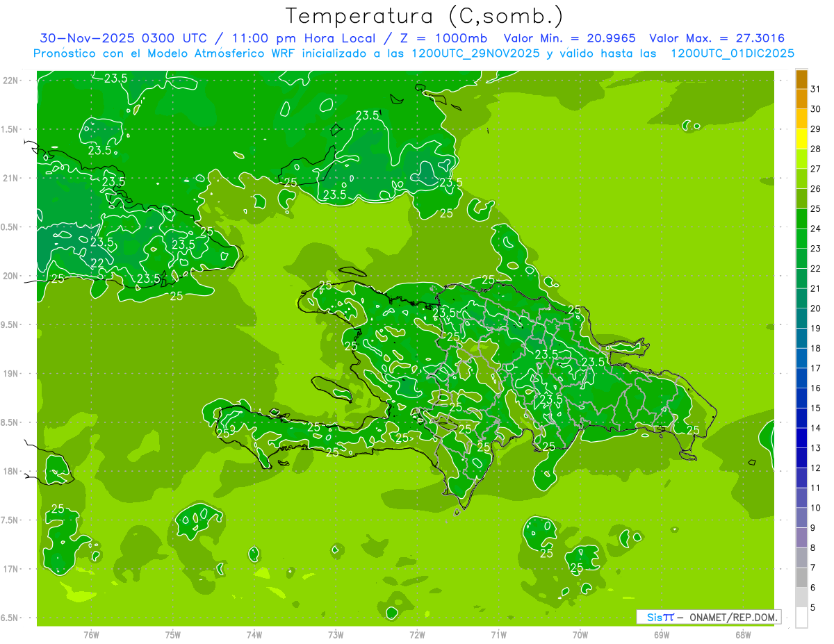Click the 68W longitude axis label
Viewport: 834px width, 644px height.
coord(743,634)
